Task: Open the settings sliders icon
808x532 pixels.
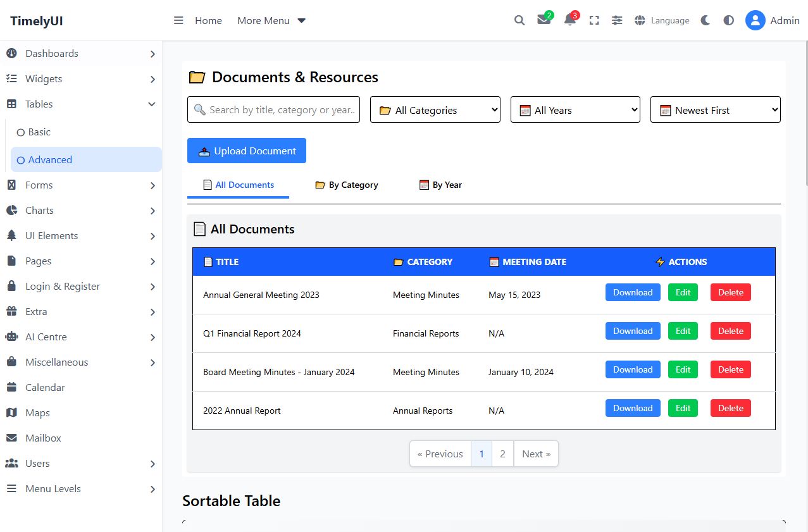Action: [617, 20]
